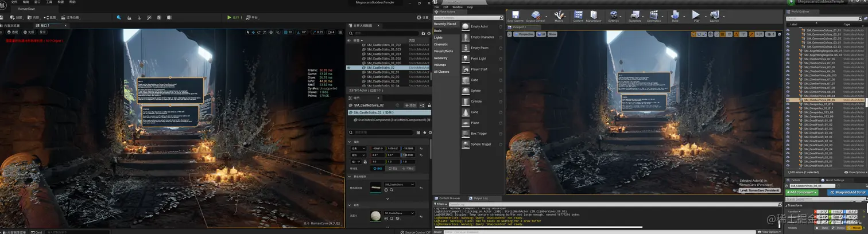Open the Modes tool in the UE4 toolbar

coord(559,15)
